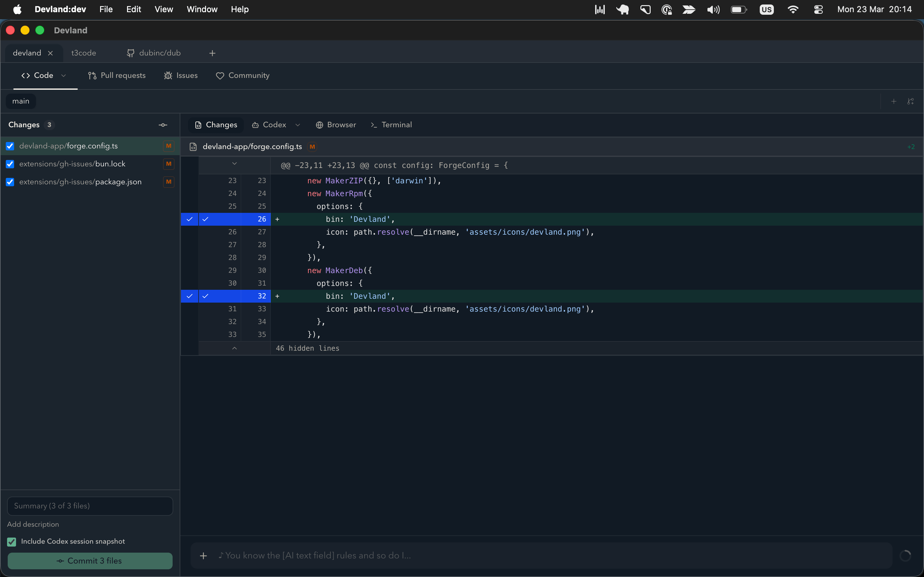Open macOS Control Center icon
This screenshot has height=577, width=924.
click(x=818, y=10)
